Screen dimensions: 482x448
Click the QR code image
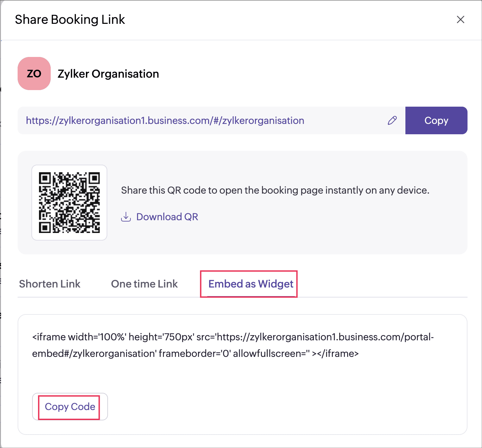pyautogui.click(x=69, y=203)
